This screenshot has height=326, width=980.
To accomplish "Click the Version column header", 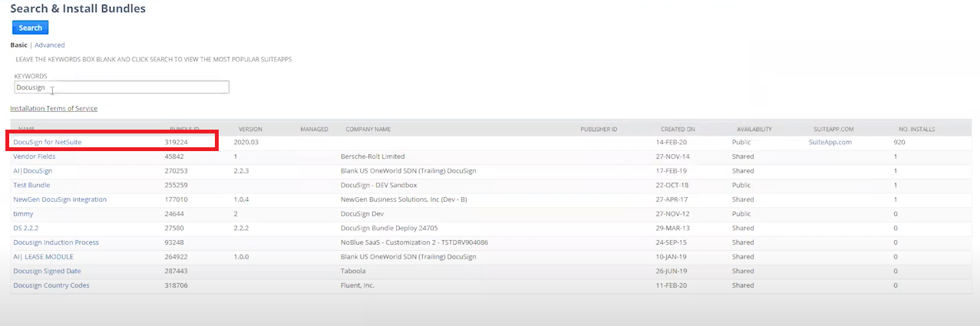I will tap(251, 129).
